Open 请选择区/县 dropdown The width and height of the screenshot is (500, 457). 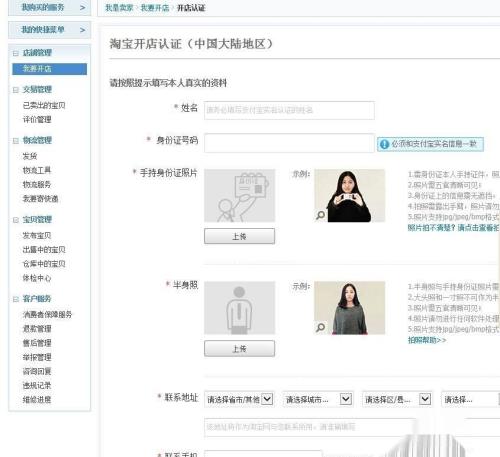click(x=397, y=399)
